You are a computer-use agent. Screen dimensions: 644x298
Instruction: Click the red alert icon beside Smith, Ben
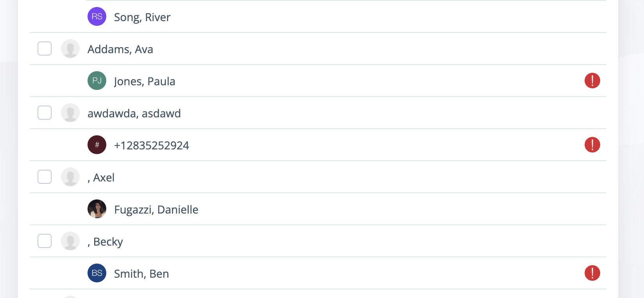(592, 273)
